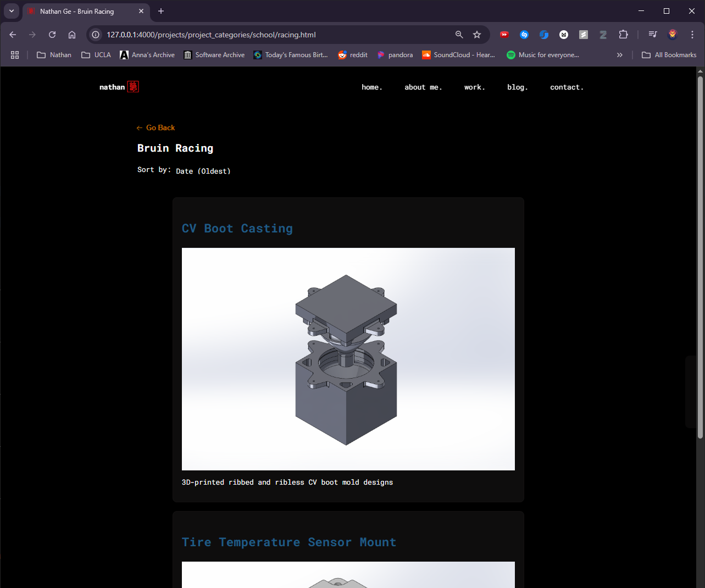This screenshot has height=588, width=705.
Task: Open the tab search dropdown arrow
Action: click(12, 11)
